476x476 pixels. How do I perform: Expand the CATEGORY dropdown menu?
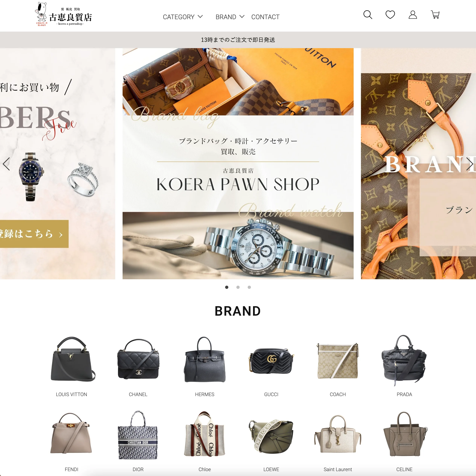click(x=183, y=17)
